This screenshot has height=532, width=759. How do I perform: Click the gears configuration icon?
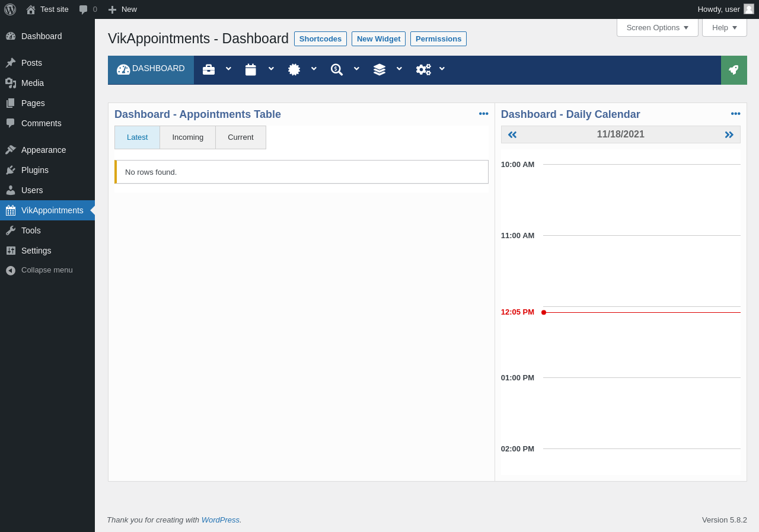click(423, 70)
